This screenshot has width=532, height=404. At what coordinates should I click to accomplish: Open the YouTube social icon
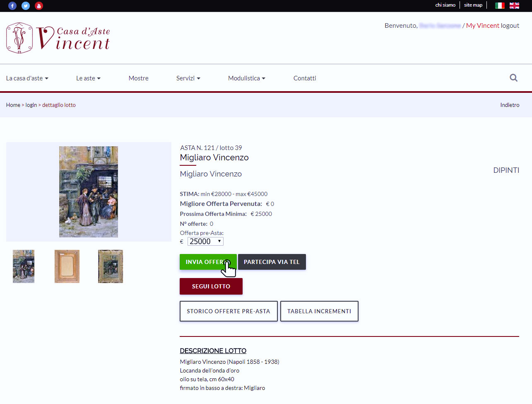(x=39, y=6)
